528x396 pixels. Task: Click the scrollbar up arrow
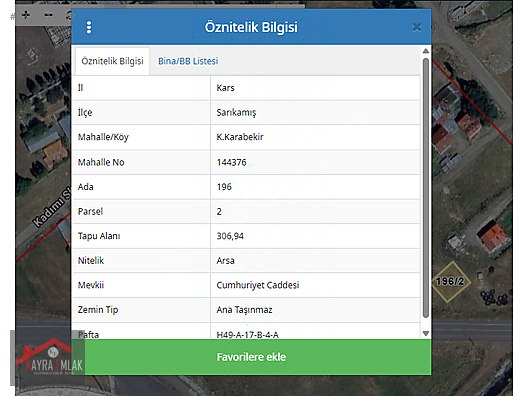coord(426,51)
